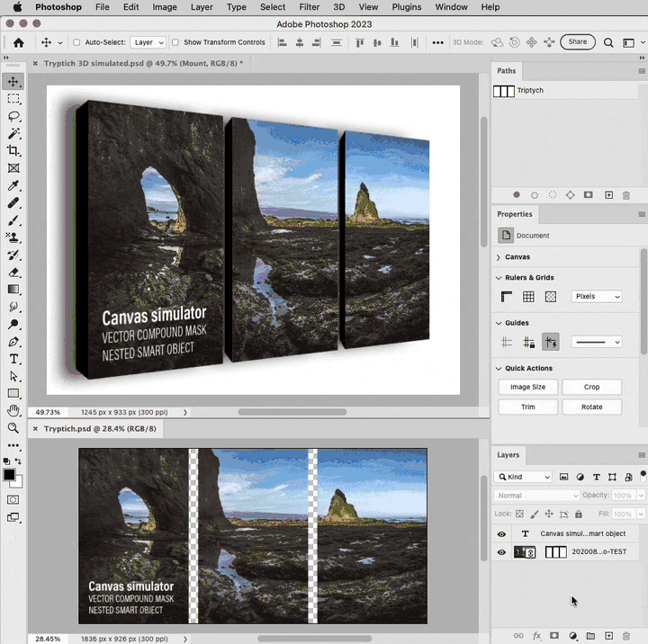Hide the 202008...o-TEST layer
The image size is (648, 644).
pyautogui.click(x=501, y=552)
